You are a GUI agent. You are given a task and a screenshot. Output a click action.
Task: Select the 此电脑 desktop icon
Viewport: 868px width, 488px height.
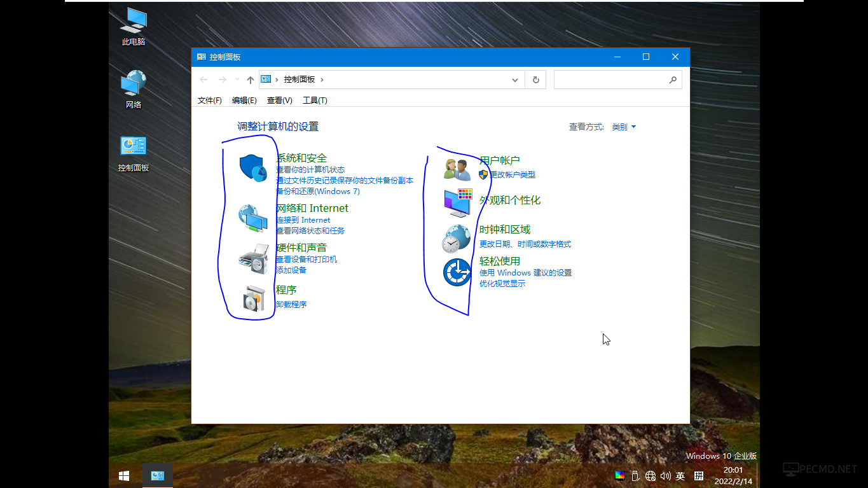click(x=134, y=27)
